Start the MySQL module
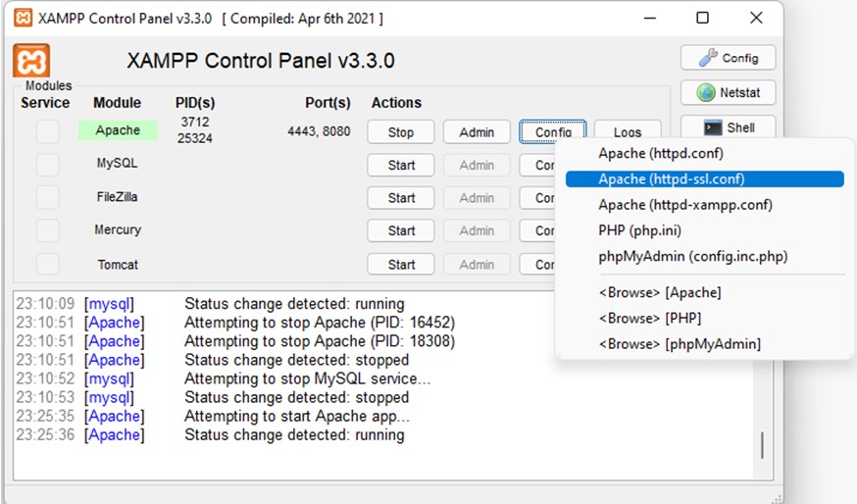Screen dimensions: 857x504 coord(401,165)
